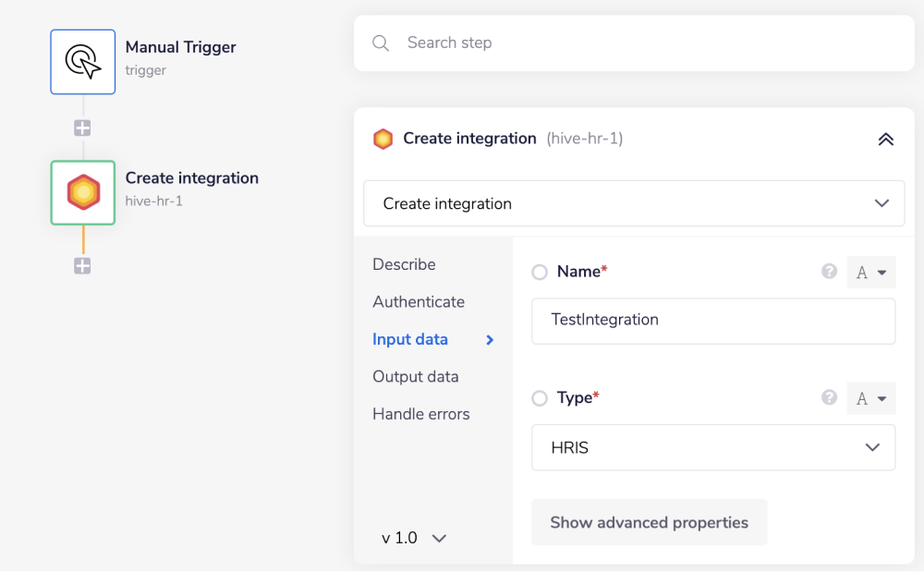Click the TestIntegration name input field
Image resolution: width=924 pixels, height=572 pixels.
click(x=713, y=321)
